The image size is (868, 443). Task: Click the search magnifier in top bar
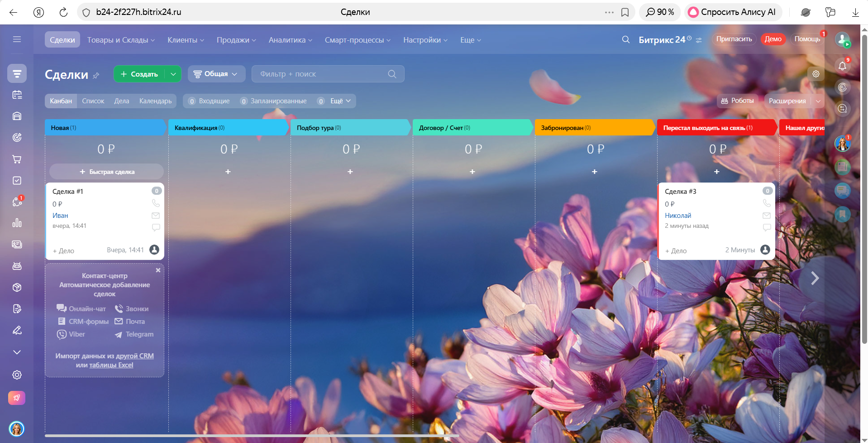[x=626, y=39]
